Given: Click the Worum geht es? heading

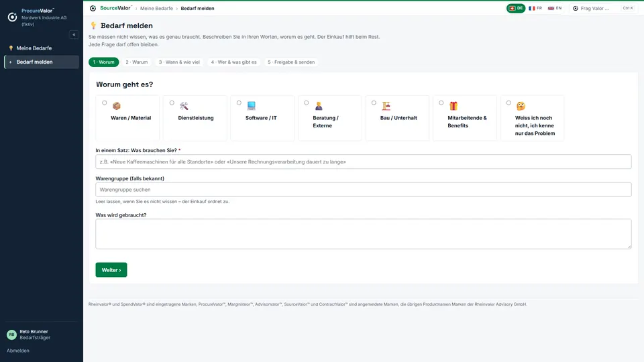Looking at the screenshot, I should [125, 84].
